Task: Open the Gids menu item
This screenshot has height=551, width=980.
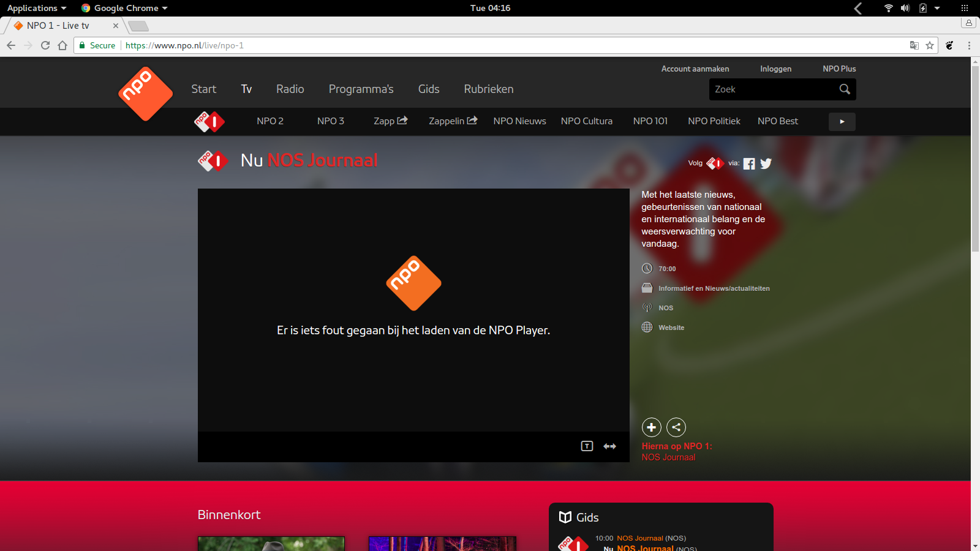Action: click(x=429, y=89)
